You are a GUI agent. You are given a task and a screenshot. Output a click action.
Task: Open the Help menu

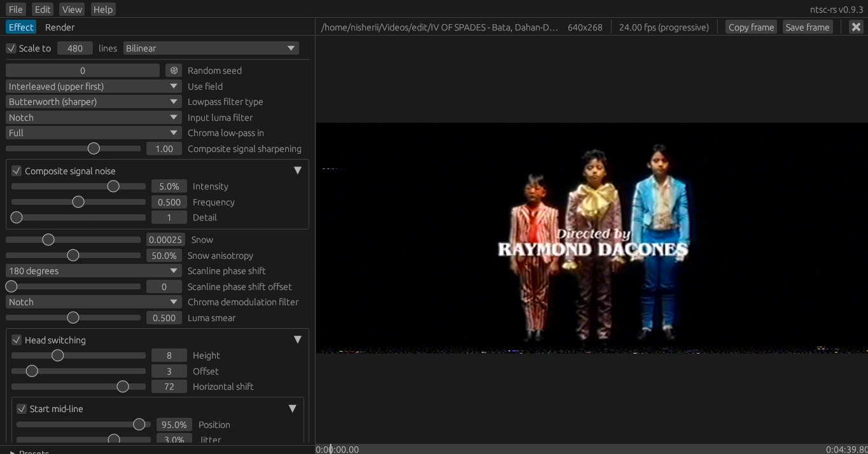(102, 10)
